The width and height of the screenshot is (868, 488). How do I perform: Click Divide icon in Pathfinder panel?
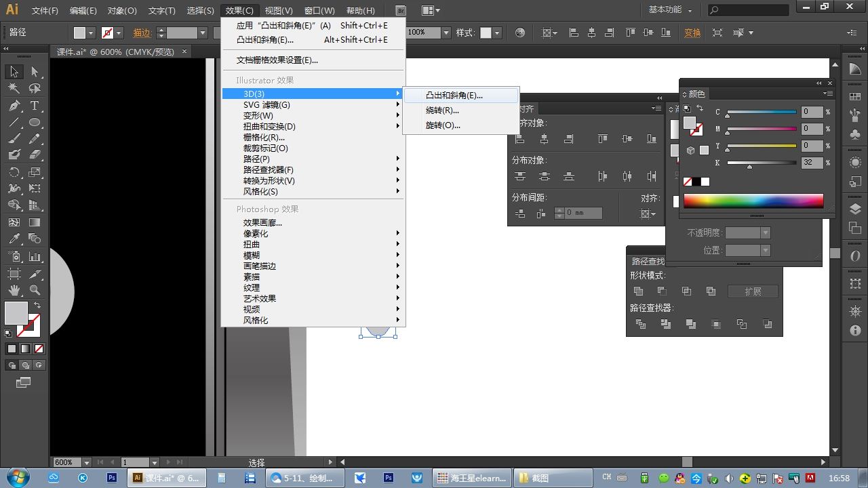(641, 324)
